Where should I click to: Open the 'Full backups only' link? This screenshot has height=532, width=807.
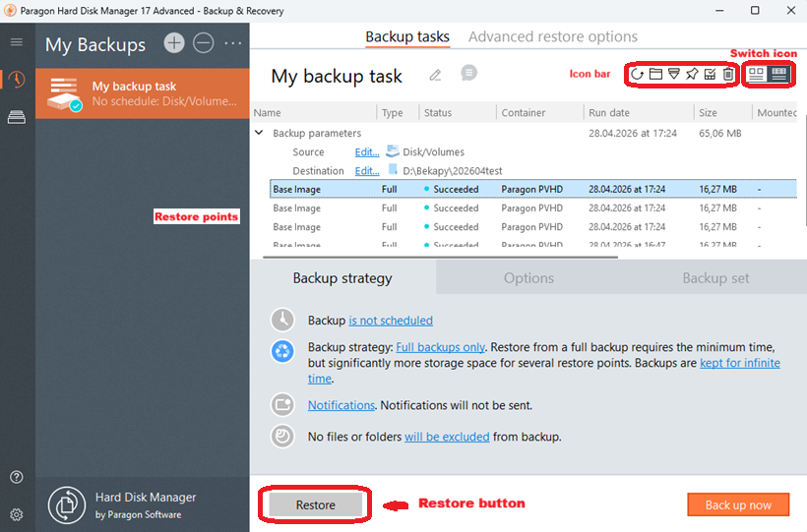(x=441, y=347)
